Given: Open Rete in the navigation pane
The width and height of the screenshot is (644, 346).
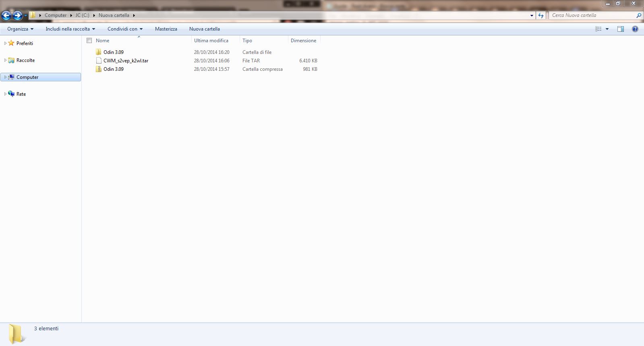Looking at the screenshot, I should [x=21, y=94].
